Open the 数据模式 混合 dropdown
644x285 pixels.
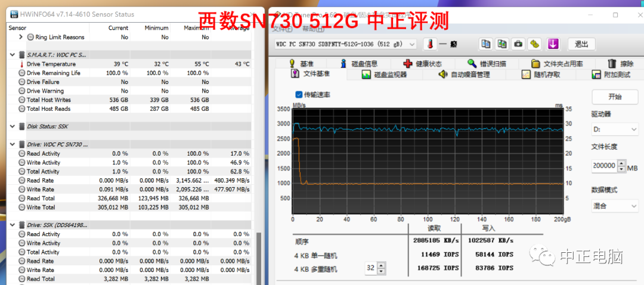615,206
